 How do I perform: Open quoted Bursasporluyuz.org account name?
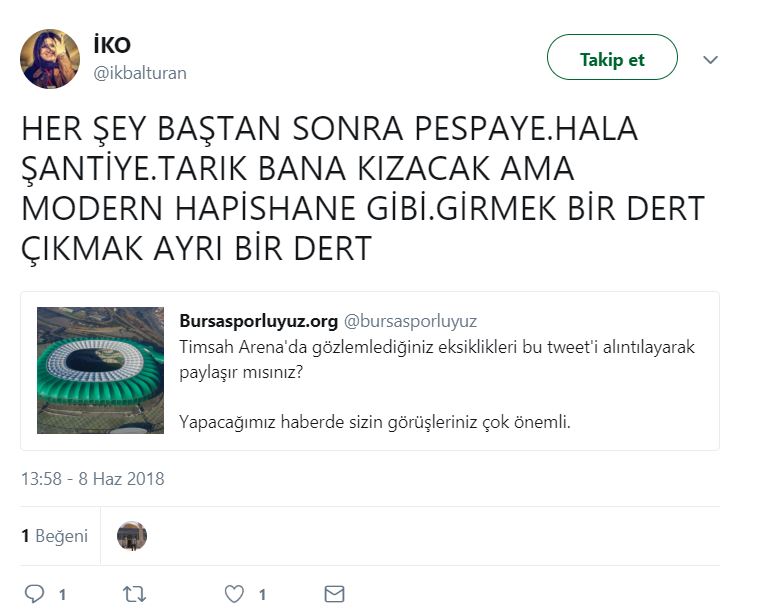coord(258,321)
